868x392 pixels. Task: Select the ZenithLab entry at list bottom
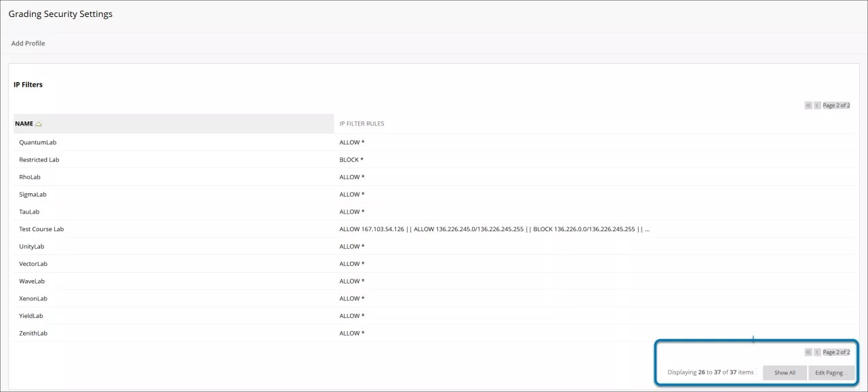click(x=31, y=333)
